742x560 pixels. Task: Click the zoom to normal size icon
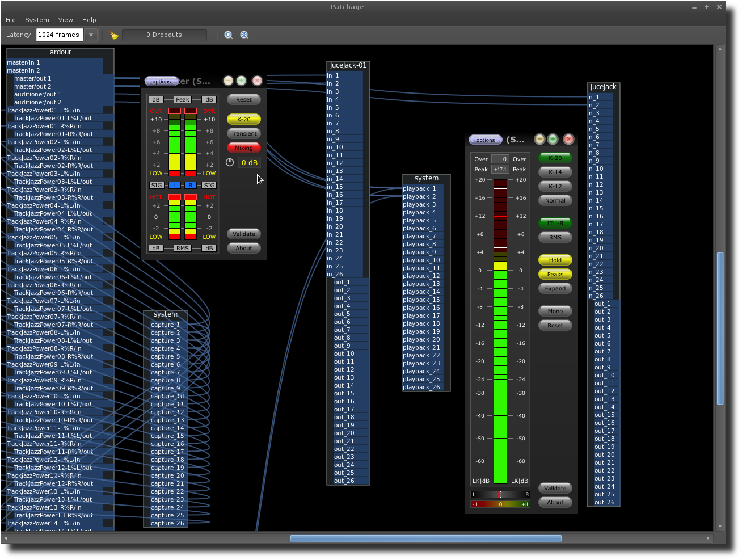coord(229,35)
